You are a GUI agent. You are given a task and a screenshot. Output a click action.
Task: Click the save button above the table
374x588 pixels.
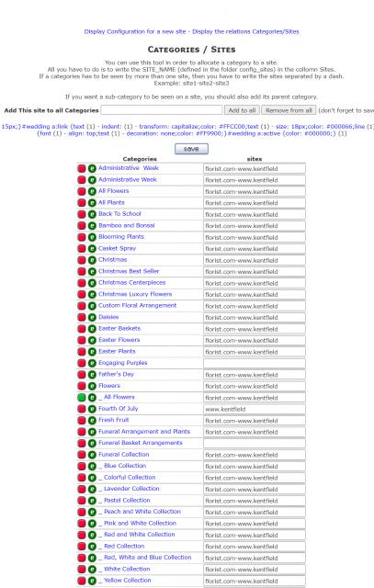click(191, 149)
